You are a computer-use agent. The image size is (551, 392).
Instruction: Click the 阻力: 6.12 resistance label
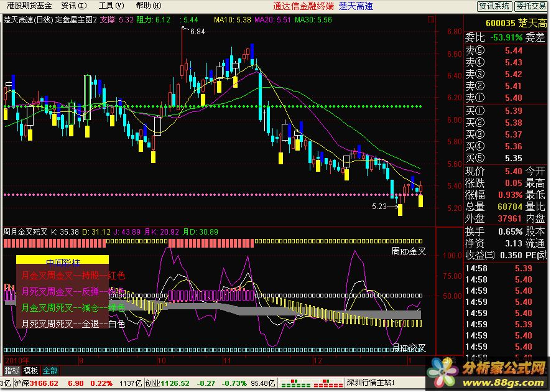[x=153, y=20]
